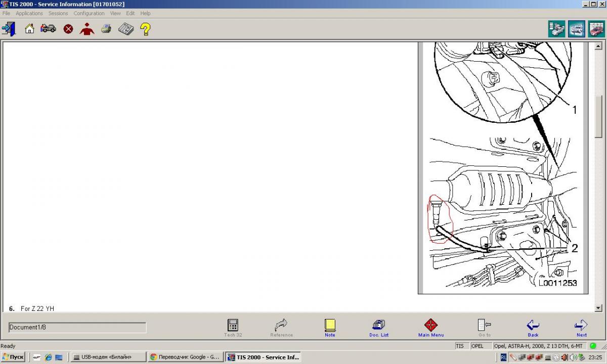
Task: Open the Applications menu
Action: click(x=29, y=14)
